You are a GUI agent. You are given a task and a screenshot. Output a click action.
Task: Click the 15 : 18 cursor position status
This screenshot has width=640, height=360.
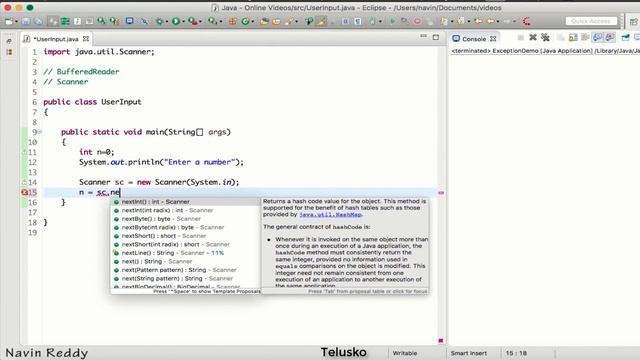[516, 353]
